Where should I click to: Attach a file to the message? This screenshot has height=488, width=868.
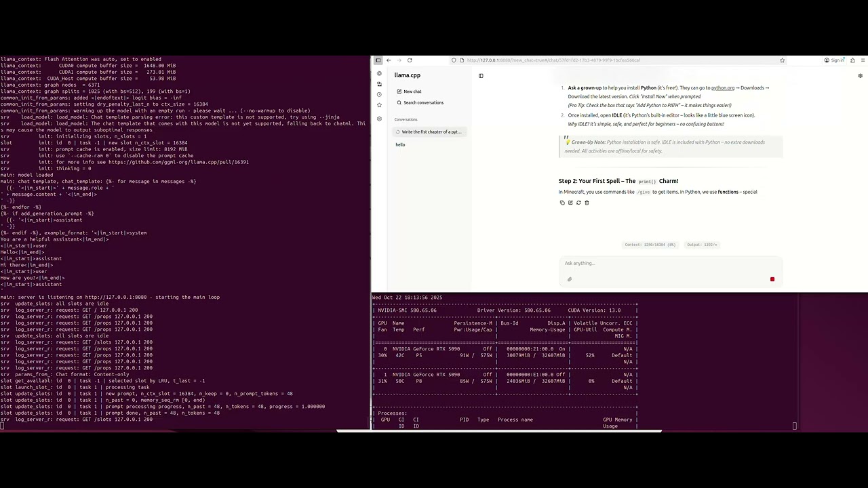(x=570, y=279)
